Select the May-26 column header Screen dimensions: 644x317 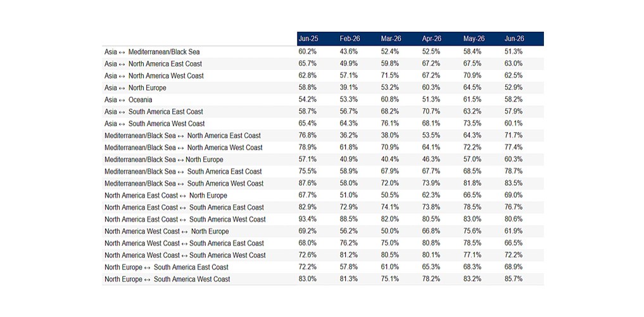474,39
